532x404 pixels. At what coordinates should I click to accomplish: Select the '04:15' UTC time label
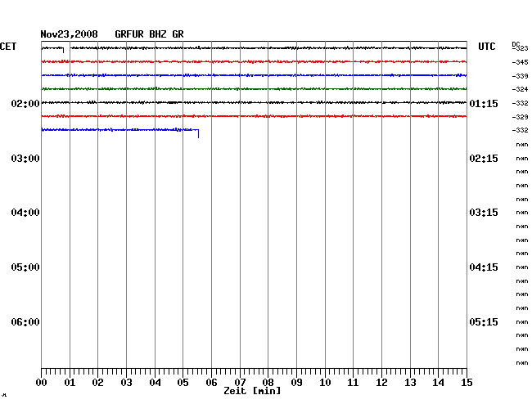pos(484,267)
